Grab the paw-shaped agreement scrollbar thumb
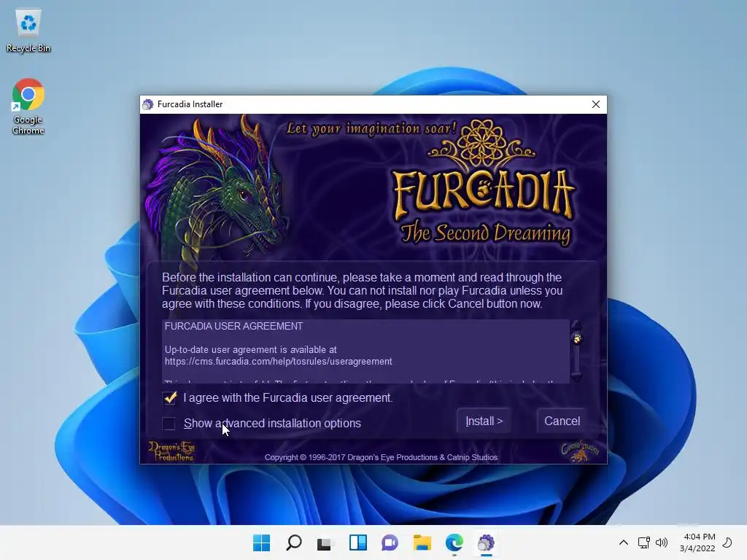Image resolution: width=747 pixels, height=560 pixels. [x=577, y=339]
